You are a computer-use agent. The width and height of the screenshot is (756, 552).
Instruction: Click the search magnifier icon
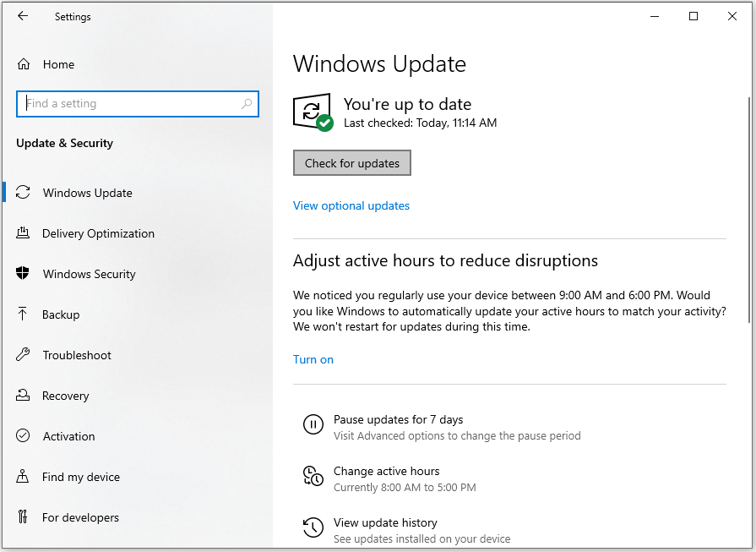[247, 104]
